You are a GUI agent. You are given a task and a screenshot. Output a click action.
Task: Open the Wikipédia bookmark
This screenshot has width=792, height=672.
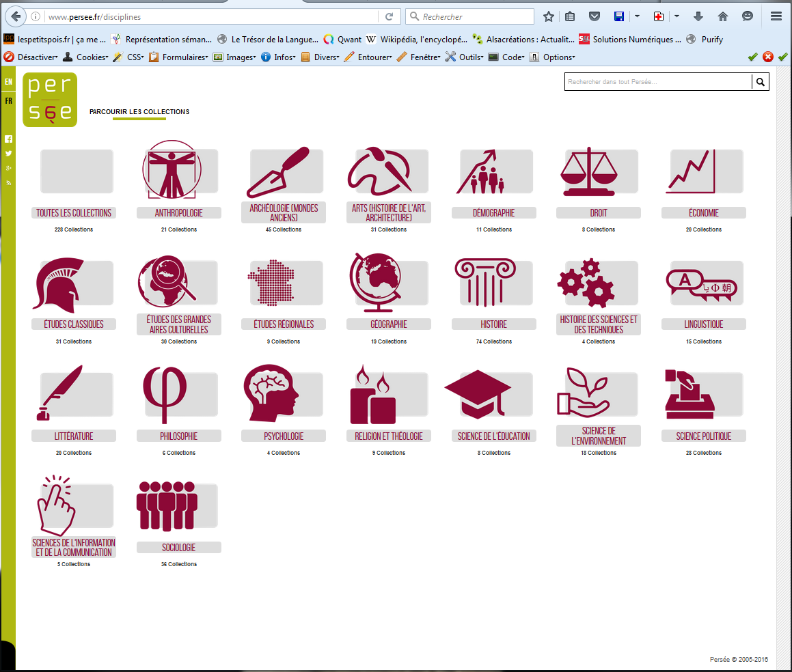click(418, 40)
